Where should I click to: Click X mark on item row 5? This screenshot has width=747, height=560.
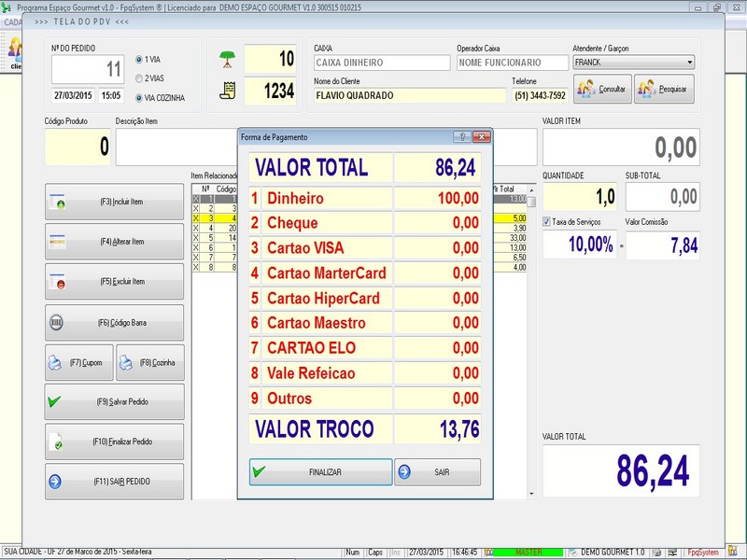pos(196,238)
